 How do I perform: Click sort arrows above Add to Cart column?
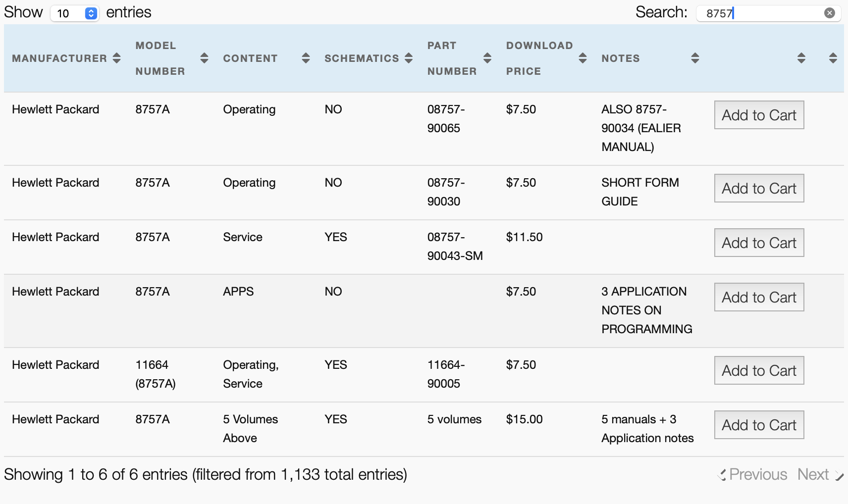[x=801, y=58]
